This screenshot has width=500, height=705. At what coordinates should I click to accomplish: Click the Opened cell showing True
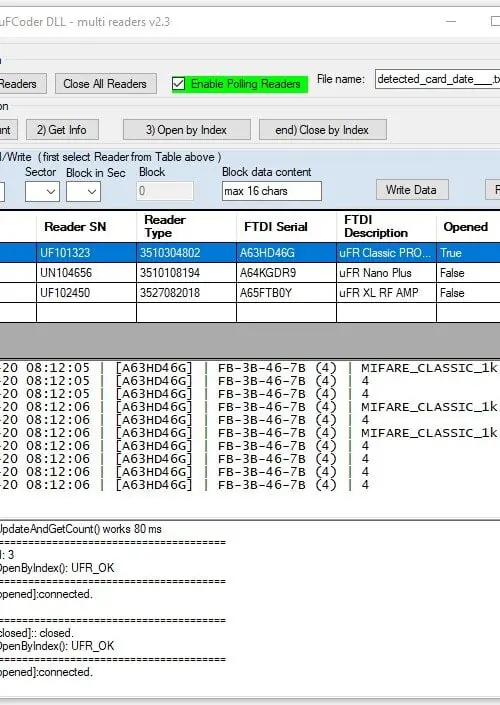point(468,253)
